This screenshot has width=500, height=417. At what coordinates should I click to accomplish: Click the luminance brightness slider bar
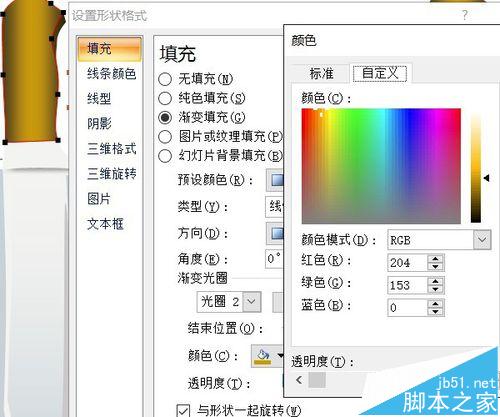click(x=476, y=168)
